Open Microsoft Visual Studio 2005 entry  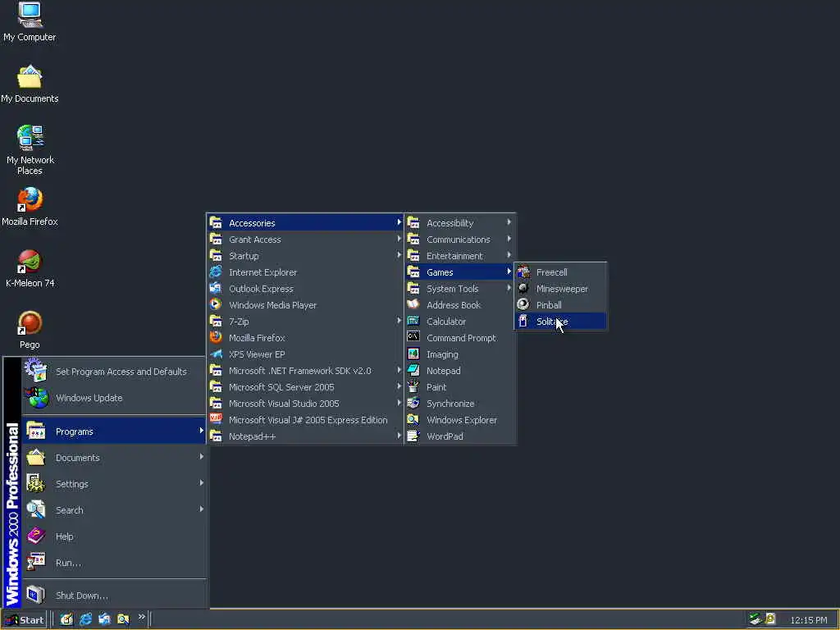305,403
